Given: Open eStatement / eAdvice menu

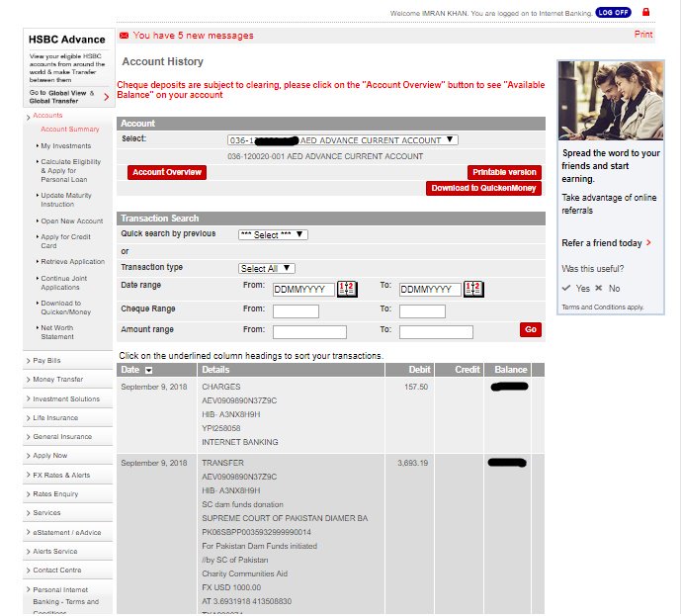Looking at the screenshot, I should click(67, 532).
